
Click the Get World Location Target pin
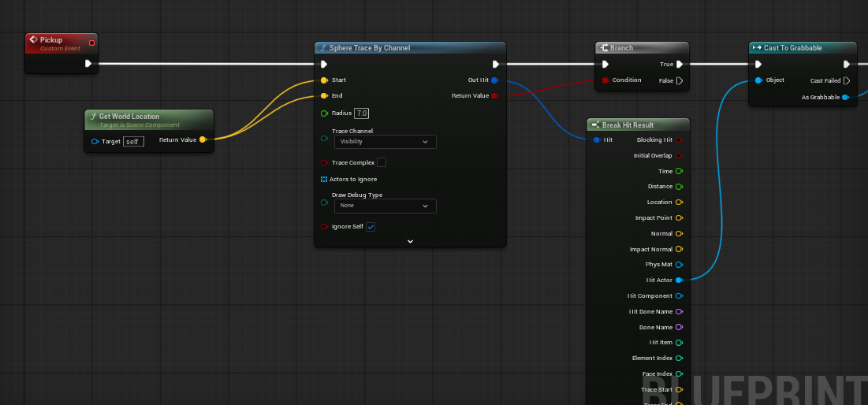[x=95, y=142]
